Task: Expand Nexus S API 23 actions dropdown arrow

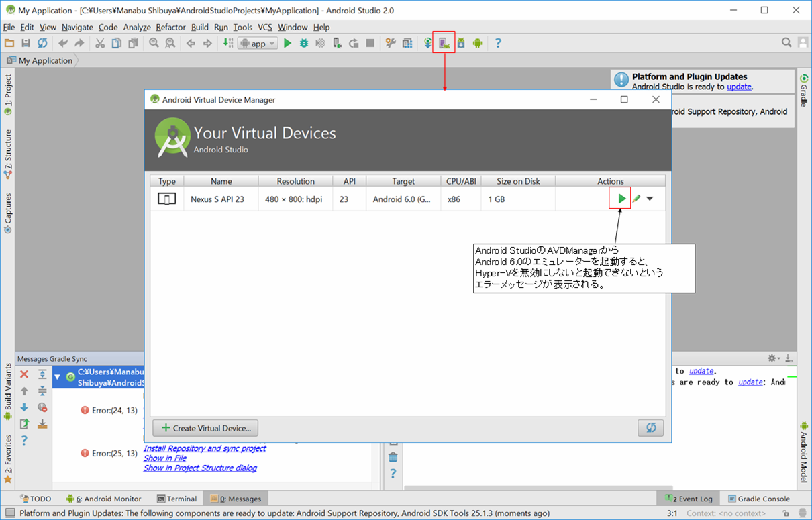Action: pyautogui.click(x=650, y=199)
